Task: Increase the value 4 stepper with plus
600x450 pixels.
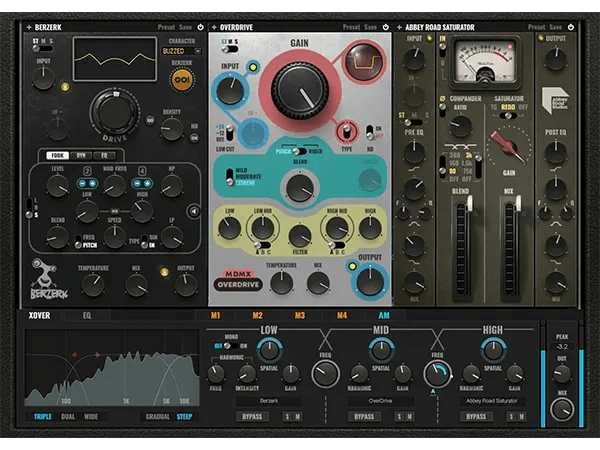Action: pos(147,183)
